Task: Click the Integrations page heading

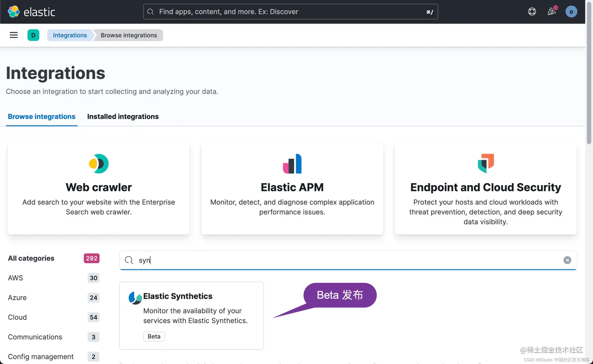Action: tap(56, 73)
